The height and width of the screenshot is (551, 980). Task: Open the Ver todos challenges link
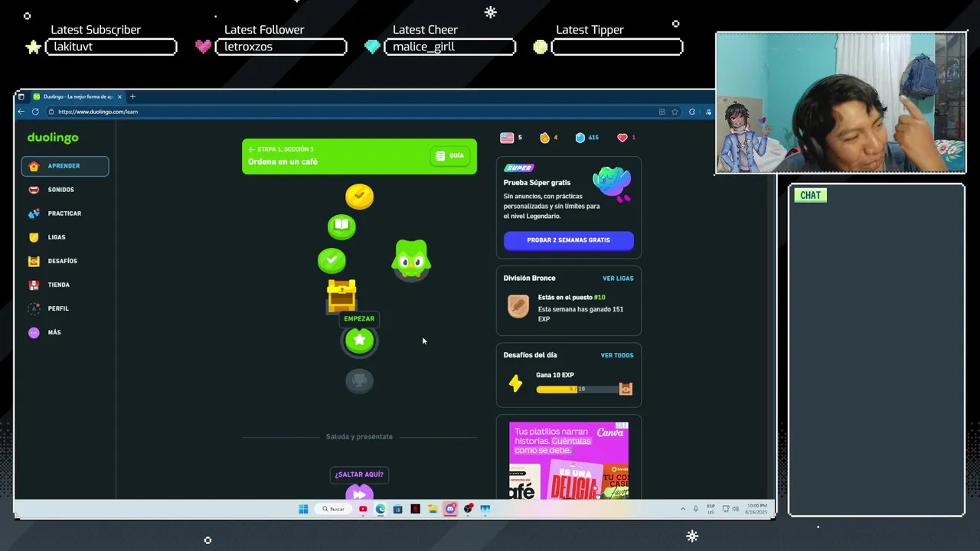(x=617, y=355)
